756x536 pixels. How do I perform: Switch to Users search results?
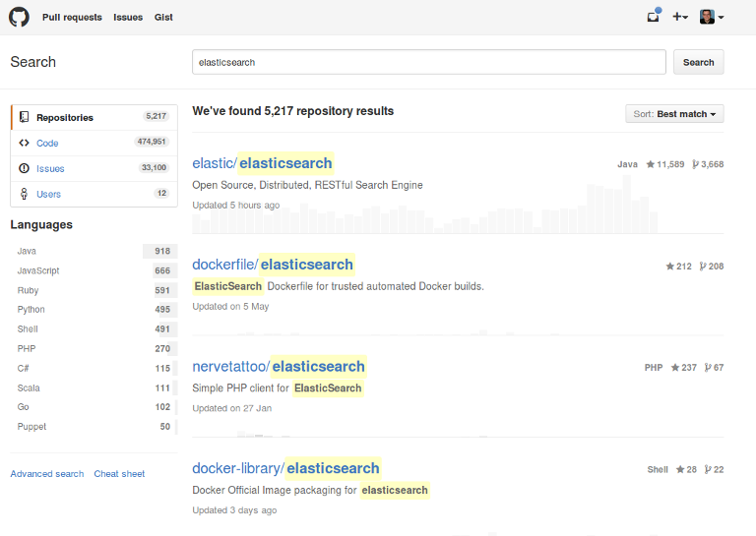point(94,194)
